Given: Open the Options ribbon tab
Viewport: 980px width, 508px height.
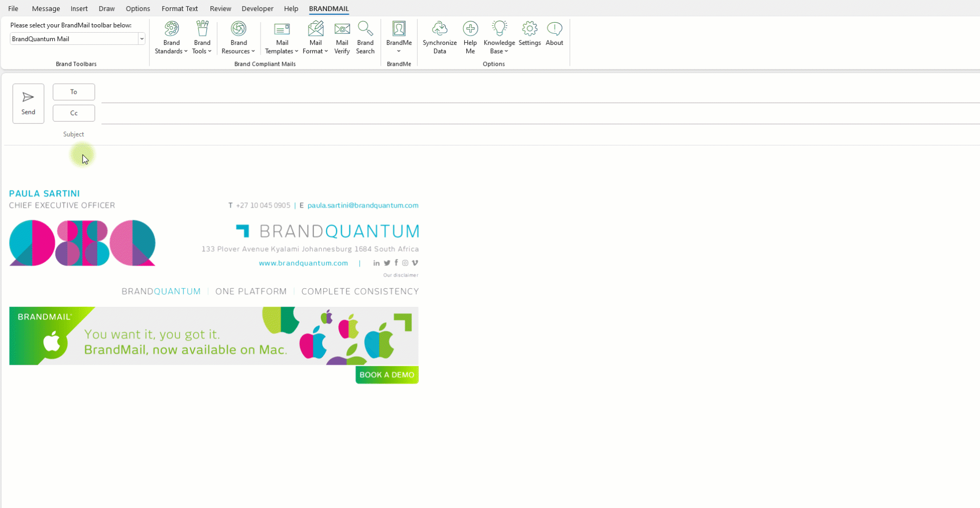Looking at the screenshot, I should point(138,8).
